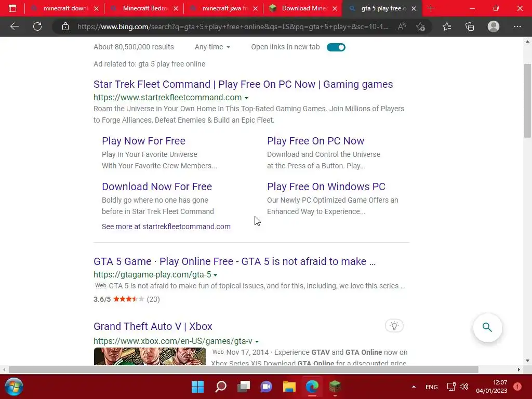Open Star Trek Fleet Command ad link
This screenshot has width=532, height=399.
click(243, 84)
